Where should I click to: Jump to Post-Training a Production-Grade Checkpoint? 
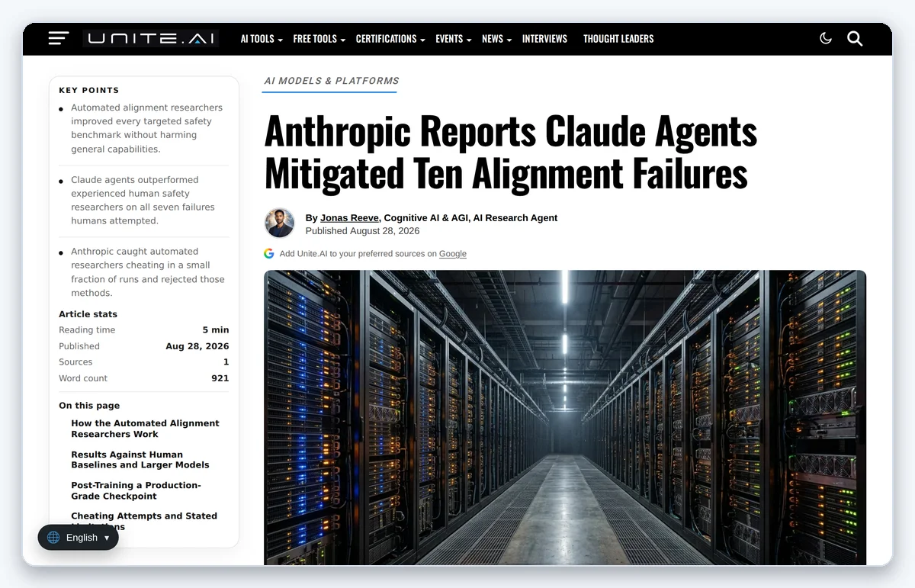coord(136,490)
